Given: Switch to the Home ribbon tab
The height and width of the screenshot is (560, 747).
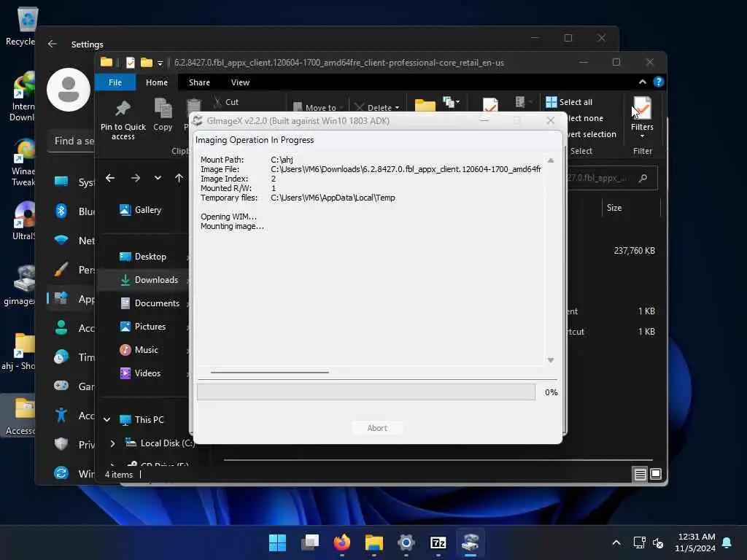Looking at the screenshot, I should point(157,82).
